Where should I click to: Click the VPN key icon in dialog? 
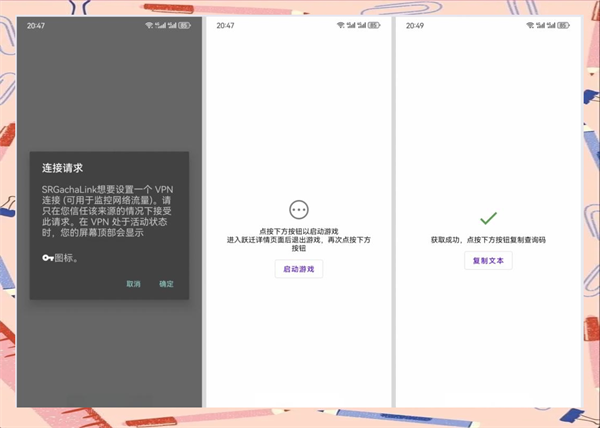click(47, 257)
